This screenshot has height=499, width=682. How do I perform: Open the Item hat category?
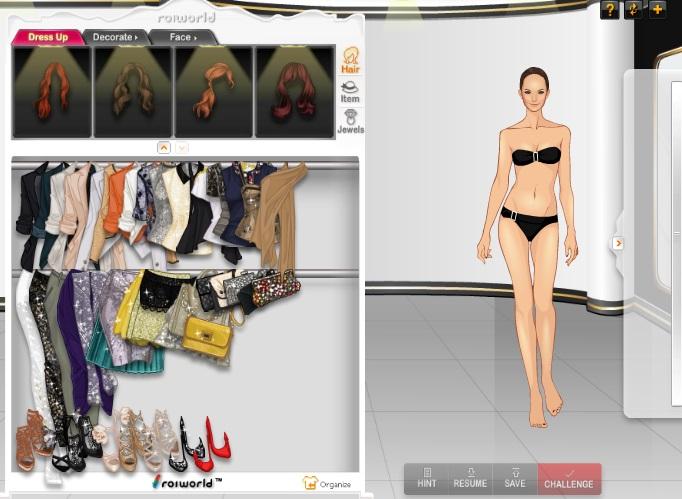click(350, 91)
